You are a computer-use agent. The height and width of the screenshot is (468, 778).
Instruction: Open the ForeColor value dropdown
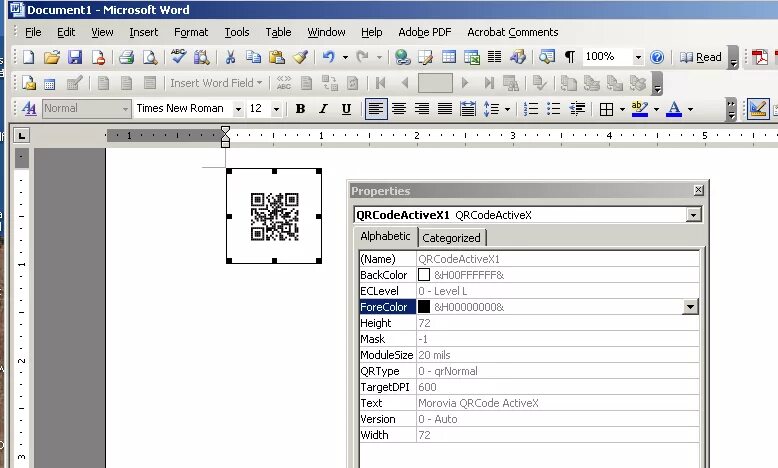point(690,307)
